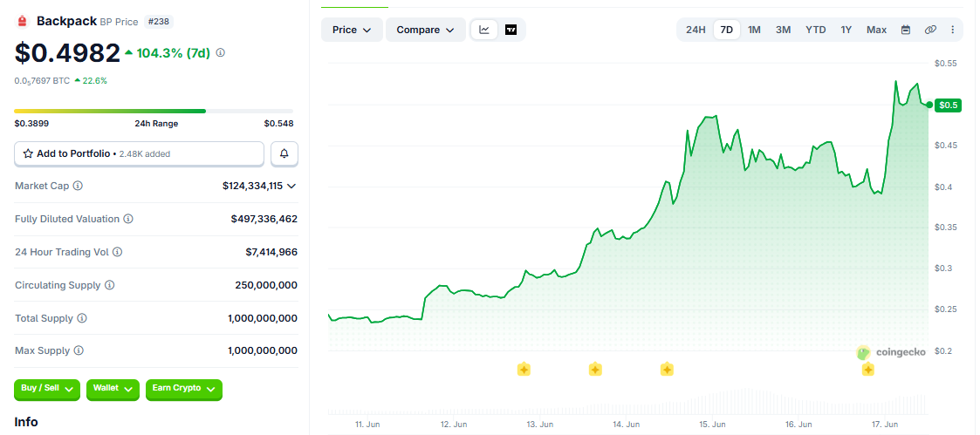Click the $0.4982 price text
Screen dimensions: 980x435
click(x=67, y=53)
